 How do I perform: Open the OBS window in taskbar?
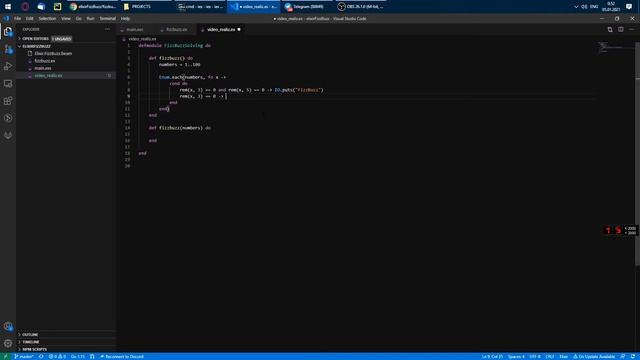coord(361,7)
